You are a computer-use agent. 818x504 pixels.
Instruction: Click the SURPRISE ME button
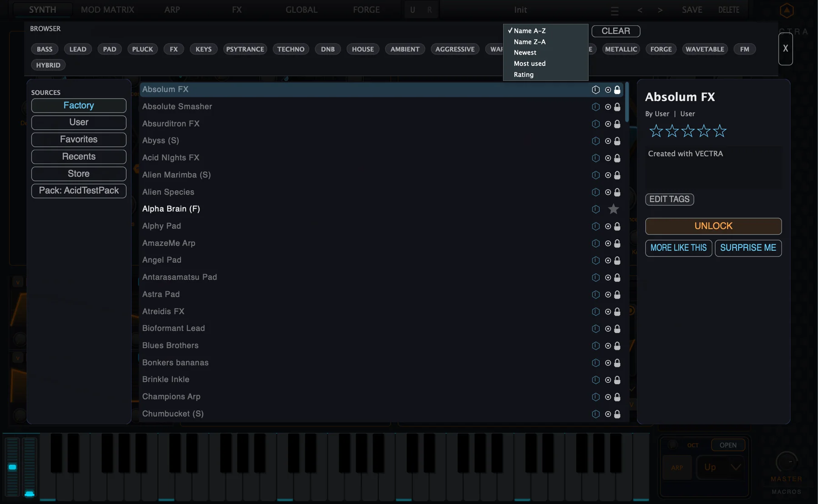pos(748,248)
